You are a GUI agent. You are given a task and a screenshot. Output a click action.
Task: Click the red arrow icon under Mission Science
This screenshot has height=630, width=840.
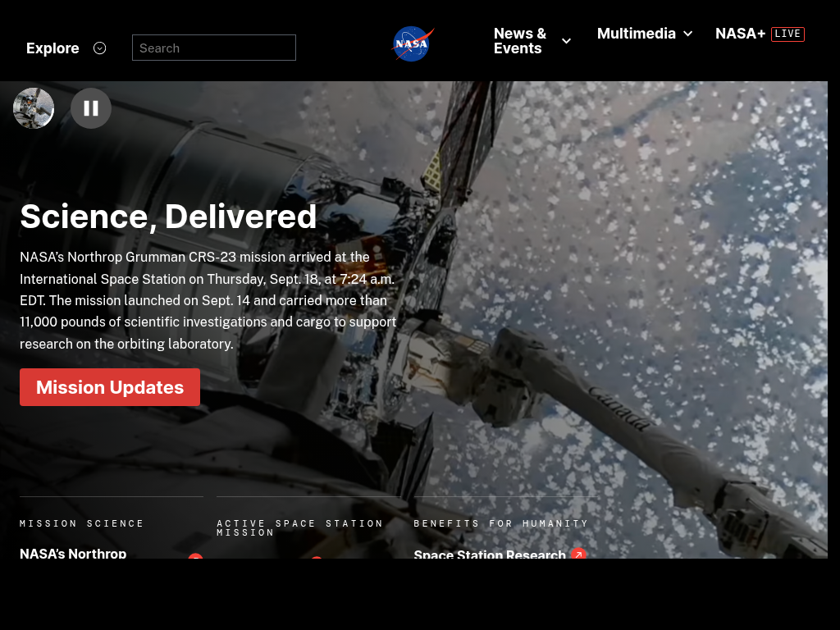[195, 557]
